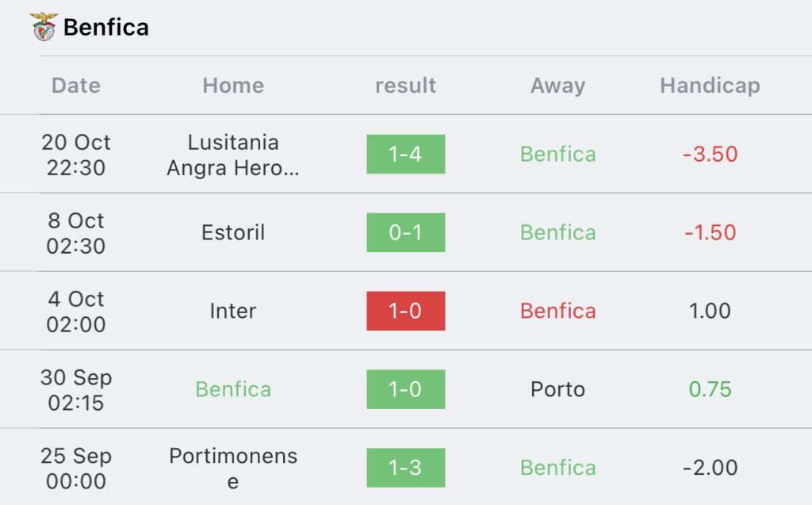
Task: Click the 20 Oct 22:30 match date
Action: (76, 155)
